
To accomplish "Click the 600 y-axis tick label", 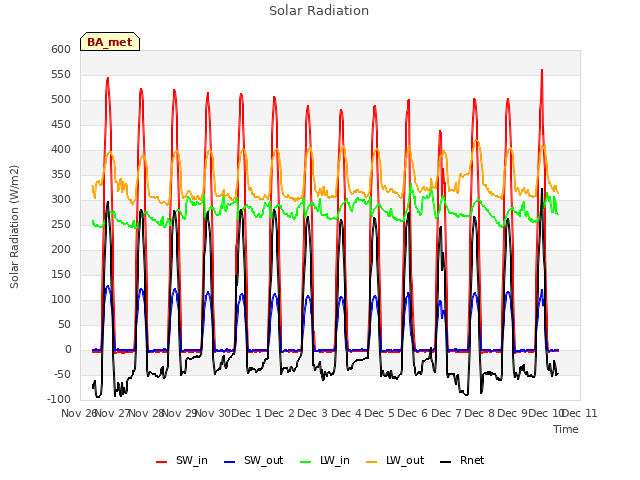I will [61, 49].
